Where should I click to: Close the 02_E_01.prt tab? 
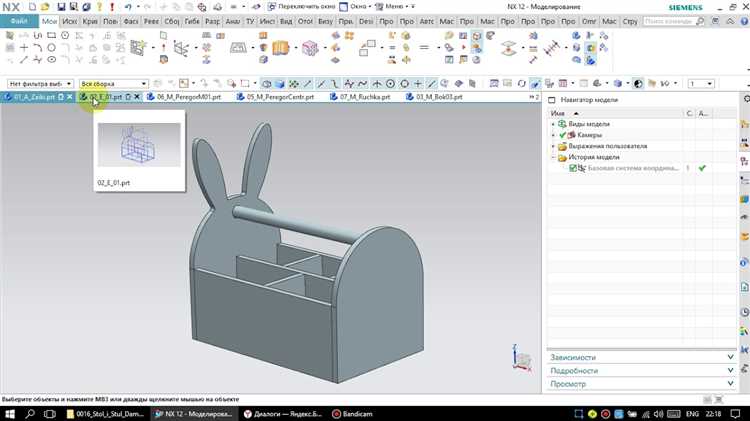tap(137, 97)
